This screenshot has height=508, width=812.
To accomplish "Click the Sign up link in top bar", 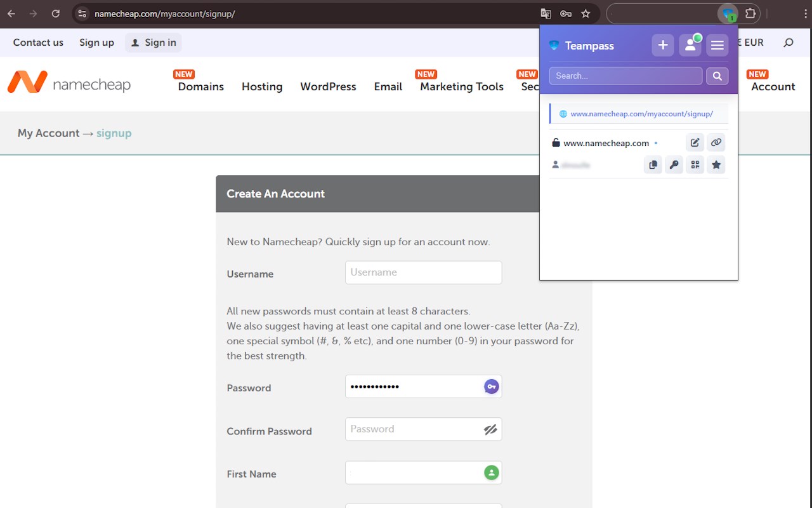I will click(96, 43).
